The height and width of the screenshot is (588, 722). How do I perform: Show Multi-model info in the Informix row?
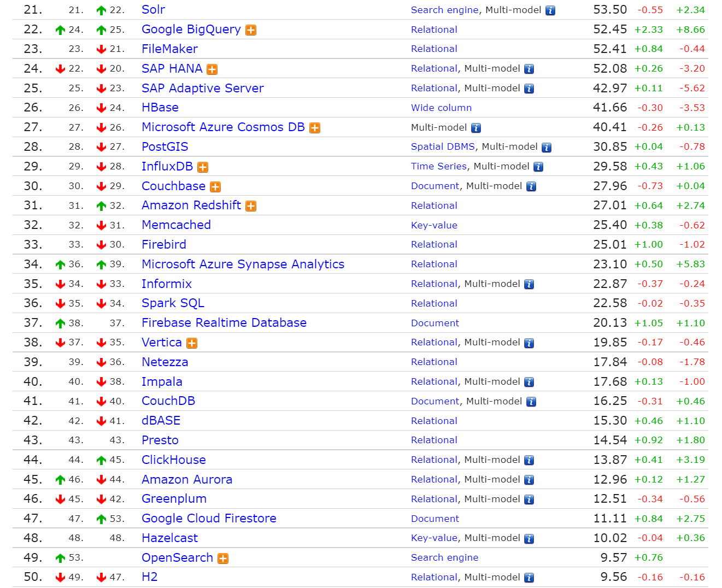pyautogui.click(x=529, y=284)
